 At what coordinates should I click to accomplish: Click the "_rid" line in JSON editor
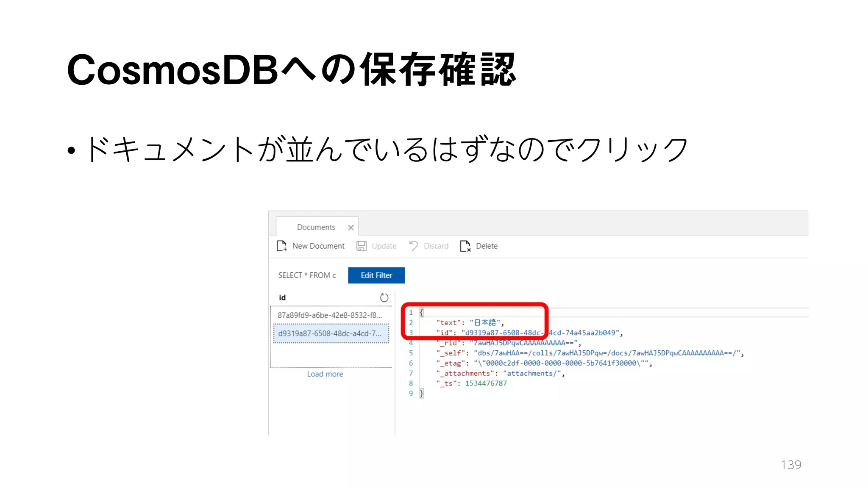(509, 343)
